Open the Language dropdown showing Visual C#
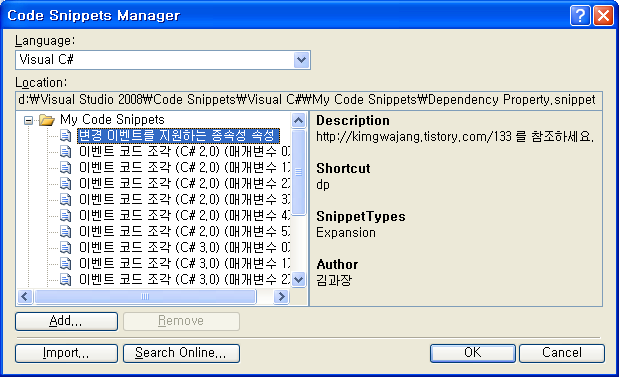This screenshot has height=377, width=619. [x=163, y=60]
